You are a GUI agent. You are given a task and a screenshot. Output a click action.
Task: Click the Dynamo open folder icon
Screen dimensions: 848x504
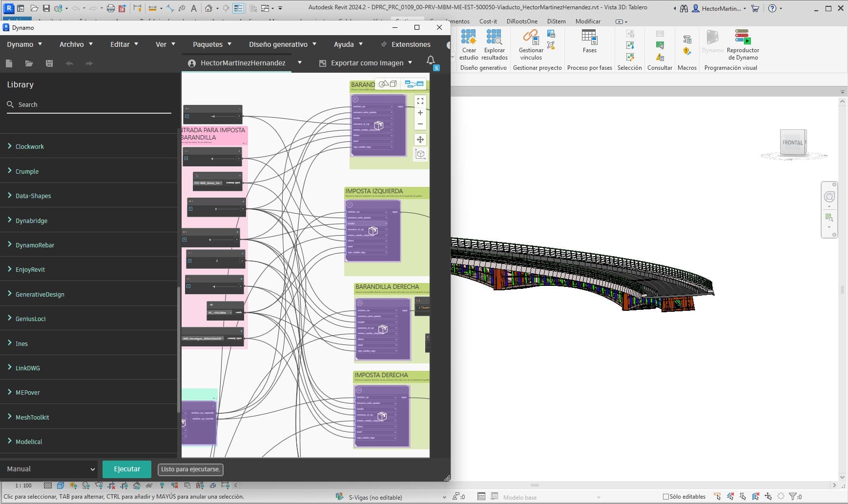(29, 63)
